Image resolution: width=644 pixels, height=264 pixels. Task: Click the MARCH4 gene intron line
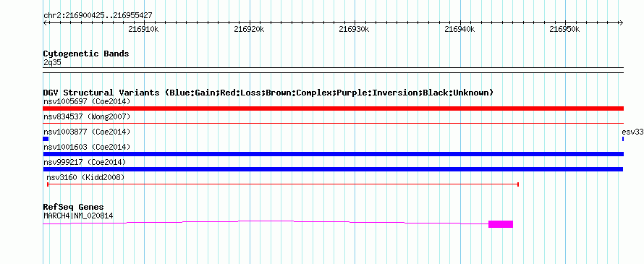click(x=266, y=222)
